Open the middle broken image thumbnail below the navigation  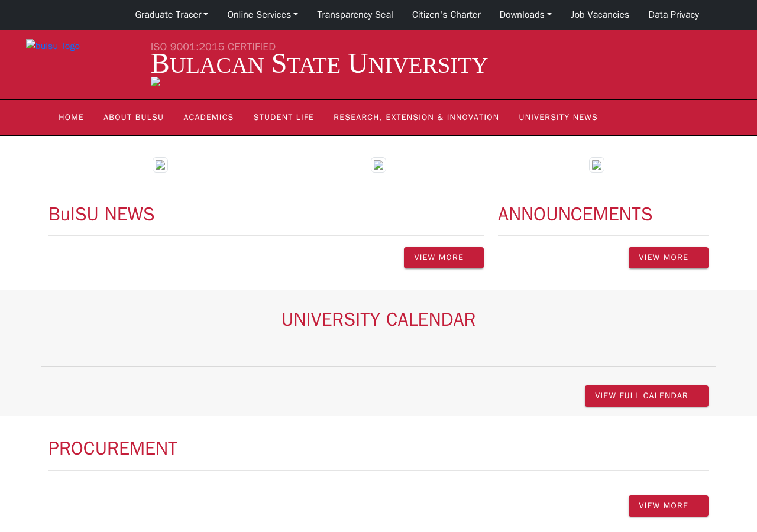click(378, 165)
